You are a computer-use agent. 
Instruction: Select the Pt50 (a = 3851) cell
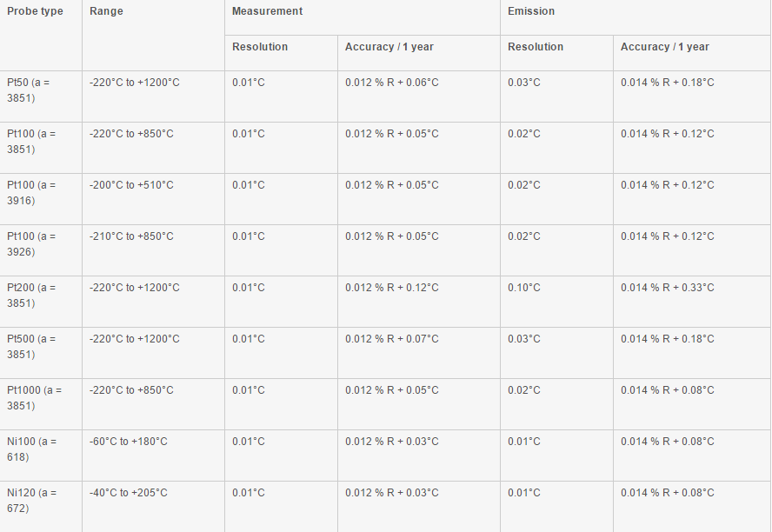[x=30, y=90]
